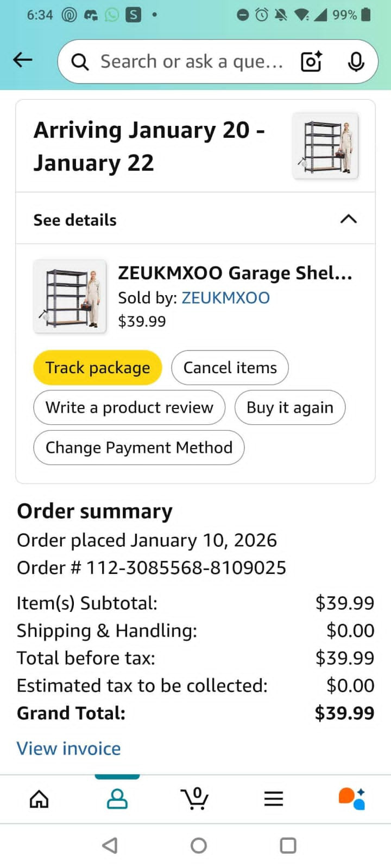Go to the Home tab icon
The width and height of the screenshot is (391, 868).
(x=39, y=799)
